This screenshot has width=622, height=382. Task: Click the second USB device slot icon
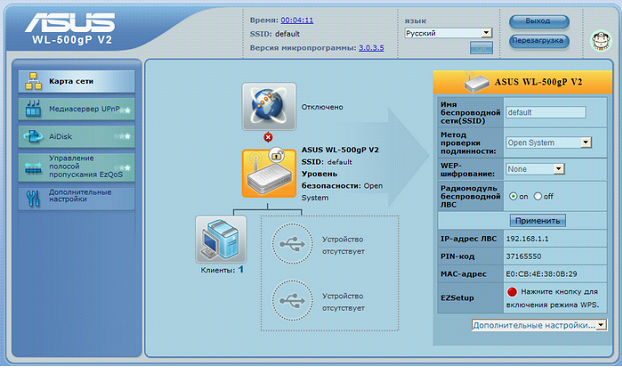click(x=292, y=300)
